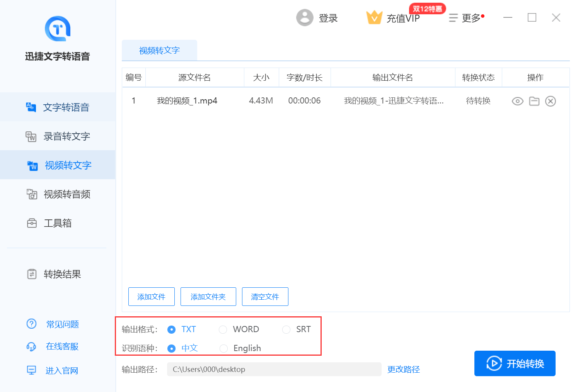Preview 我的视频_1.mp4 with the eye icon
The image size is (578, 392).
tap(517, 101)
